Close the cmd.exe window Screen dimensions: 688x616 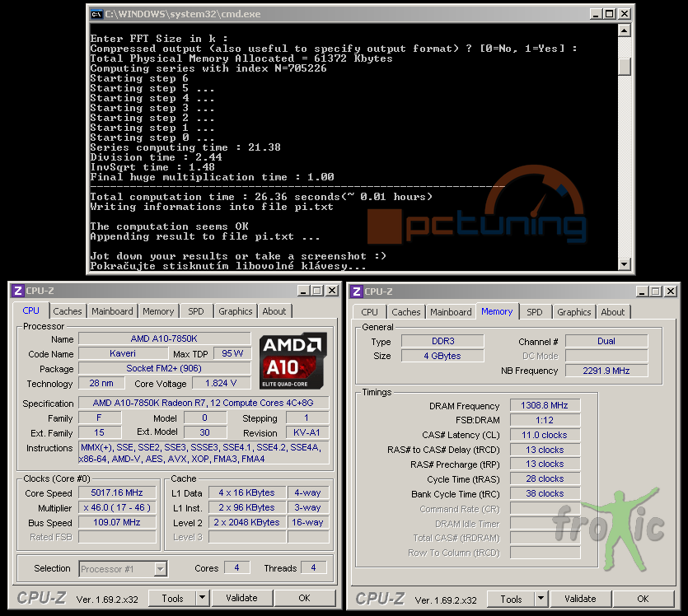coord(625,14)
